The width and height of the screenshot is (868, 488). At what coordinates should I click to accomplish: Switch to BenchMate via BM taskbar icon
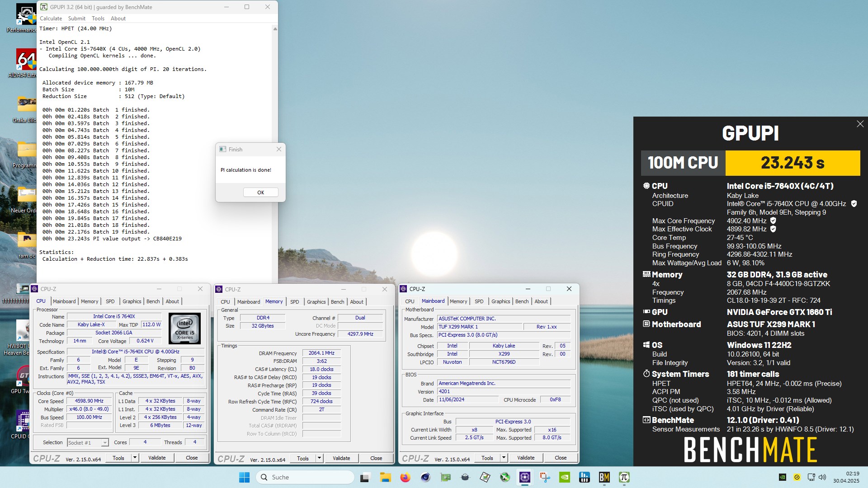pyautogui.click(x=604, y=477)
